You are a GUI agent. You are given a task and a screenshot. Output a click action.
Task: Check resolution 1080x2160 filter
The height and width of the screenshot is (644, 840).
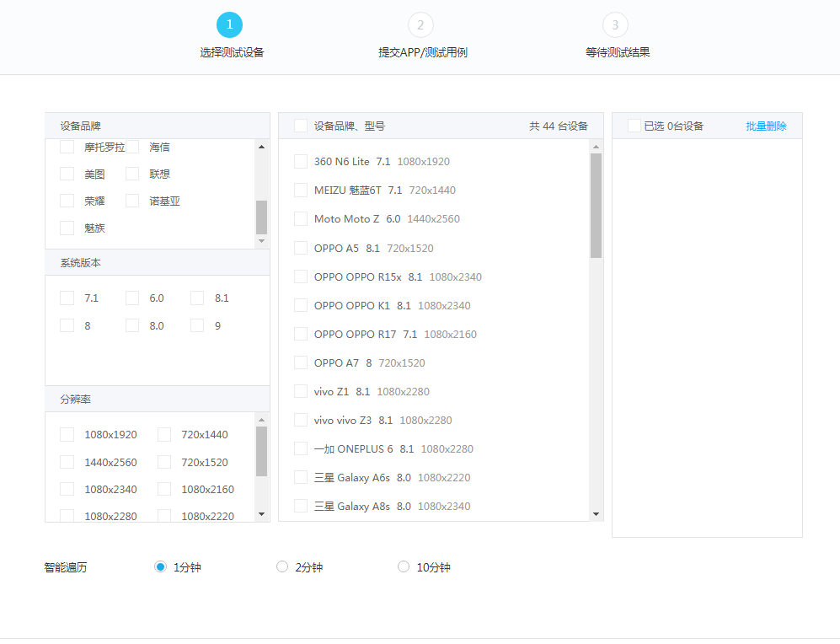pos(164,489)
